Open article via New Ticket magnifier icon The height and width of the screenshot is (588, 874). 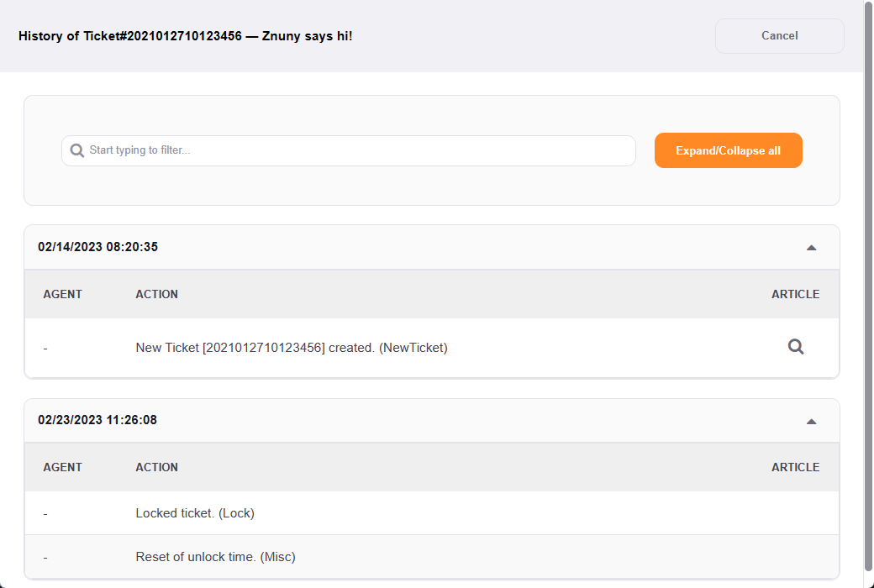795,347
